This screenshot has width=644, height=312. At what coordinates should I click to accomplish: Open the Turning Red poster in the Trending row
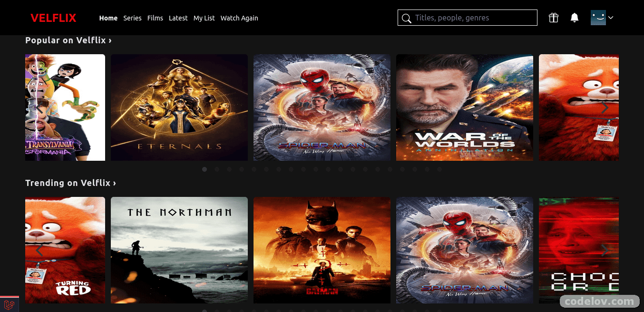(65, 250)
